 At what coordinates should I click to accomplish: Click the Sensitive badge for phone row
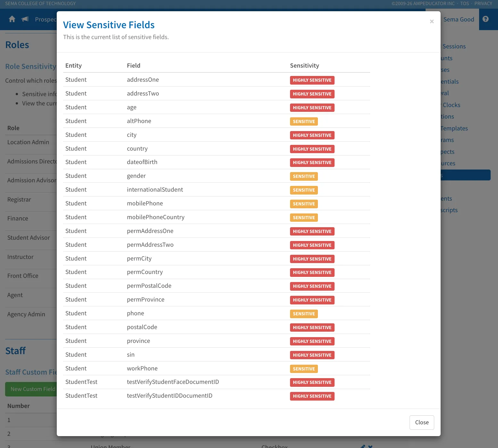[x=304, y=314]
